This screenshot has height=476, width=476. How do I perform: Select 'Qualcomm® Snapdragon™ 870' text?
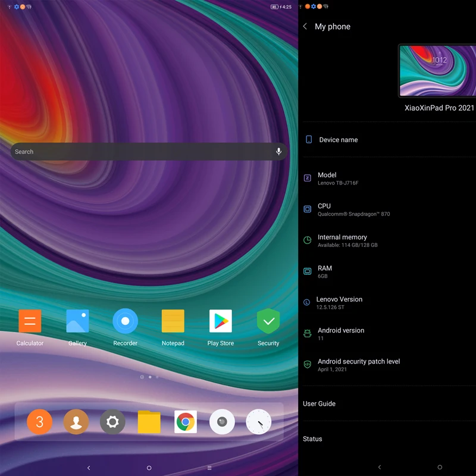click(x=353, y=214)
